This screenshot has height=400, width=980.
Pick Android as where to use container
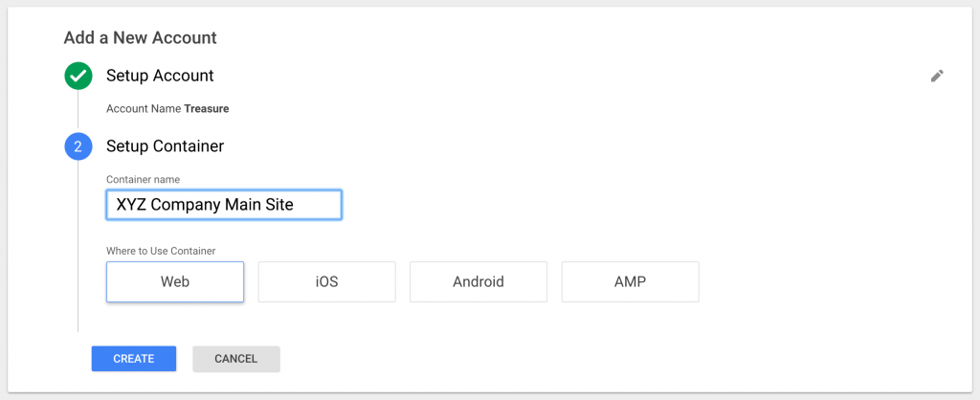479,282
